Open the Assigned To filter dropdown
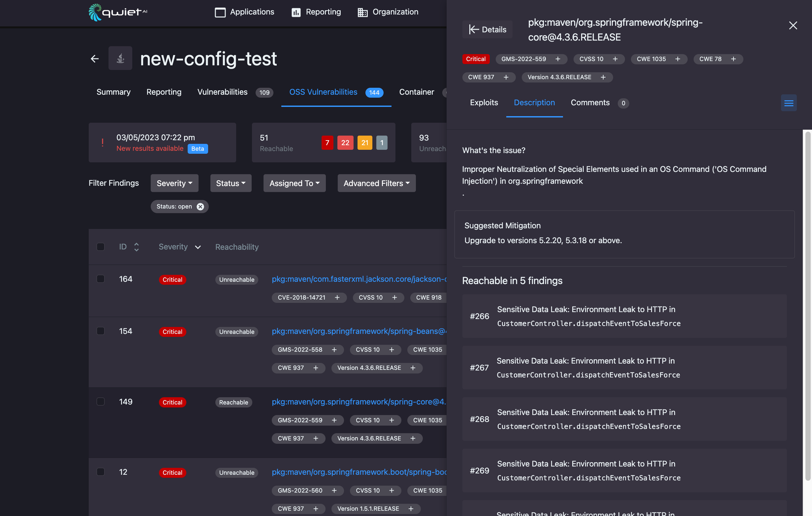Viewport: 812px width, 516px height. [295, 183]
